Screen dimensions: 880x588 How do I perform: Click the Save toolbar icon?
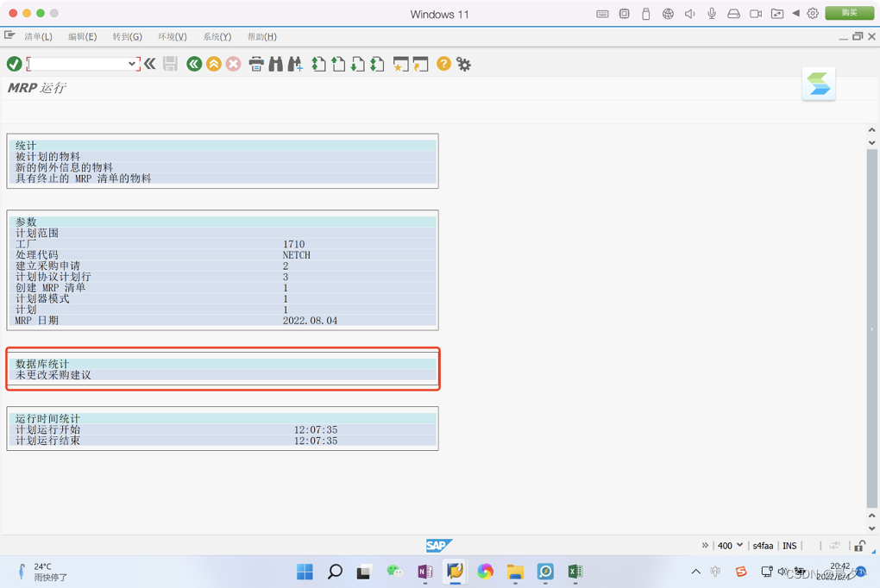[169, 63]
